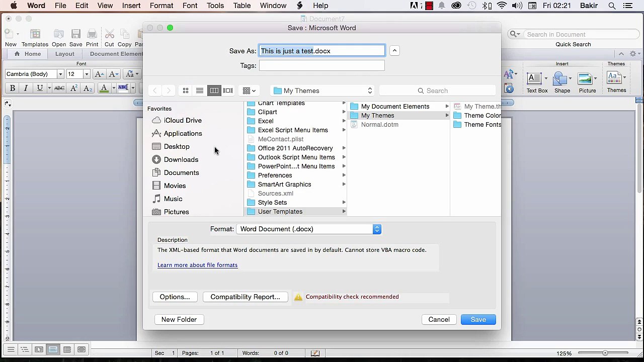The height and width of the screenshot is (362, 644).
Task: Toggle Strikethrough in Word ribbon
Action: coord(59,88)
